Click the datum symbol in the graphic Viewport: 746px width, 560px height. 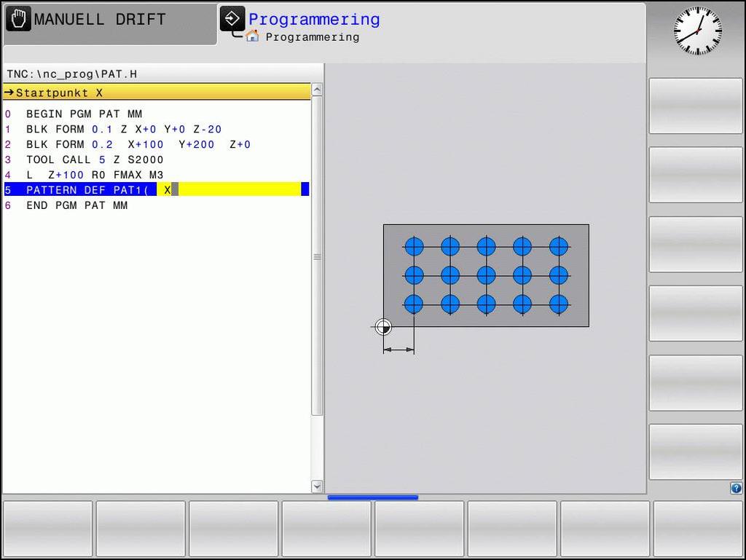pyautogui.click(x=383, y=327)
